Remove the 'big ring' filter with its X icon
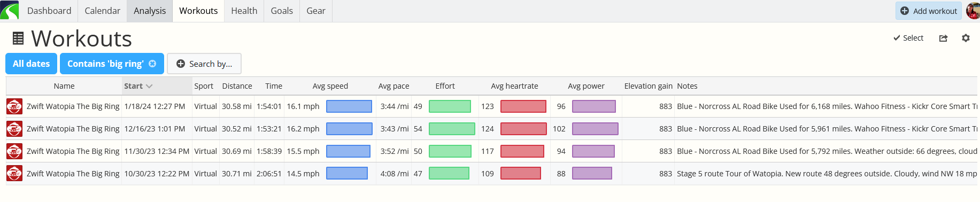 152,64
